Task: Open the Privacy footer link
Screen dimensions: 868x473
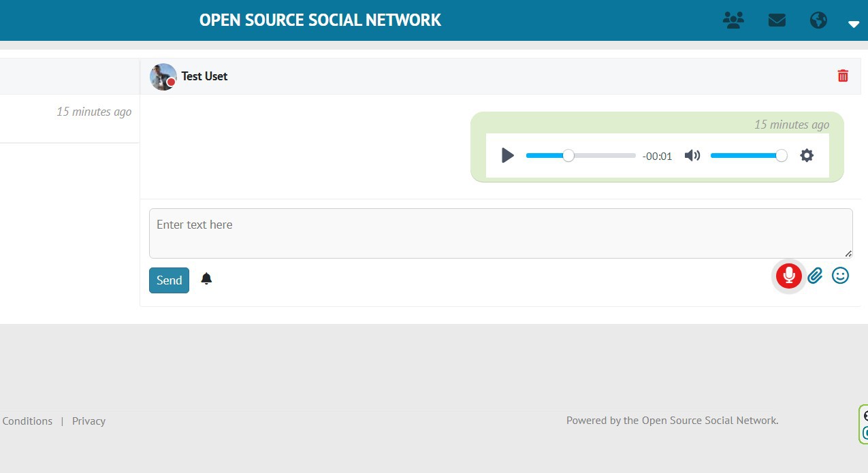Action: [x=89, y=421]
